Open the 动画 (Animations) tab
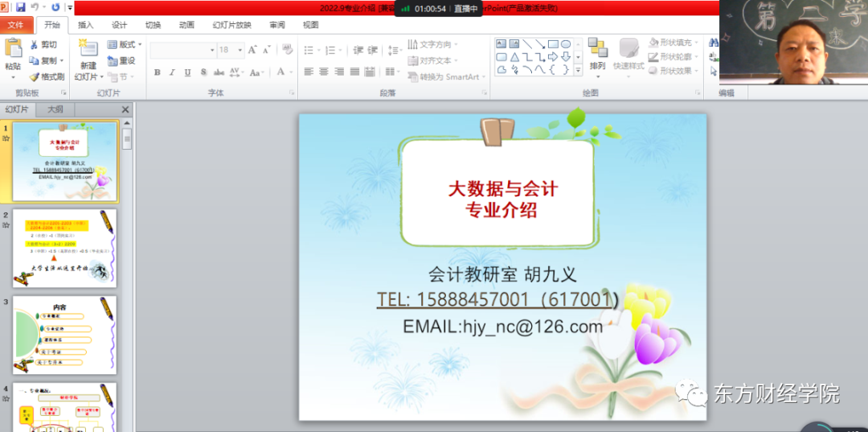This screenshot has width=868, height=432. pyautogui.click(x=187, y=25)
